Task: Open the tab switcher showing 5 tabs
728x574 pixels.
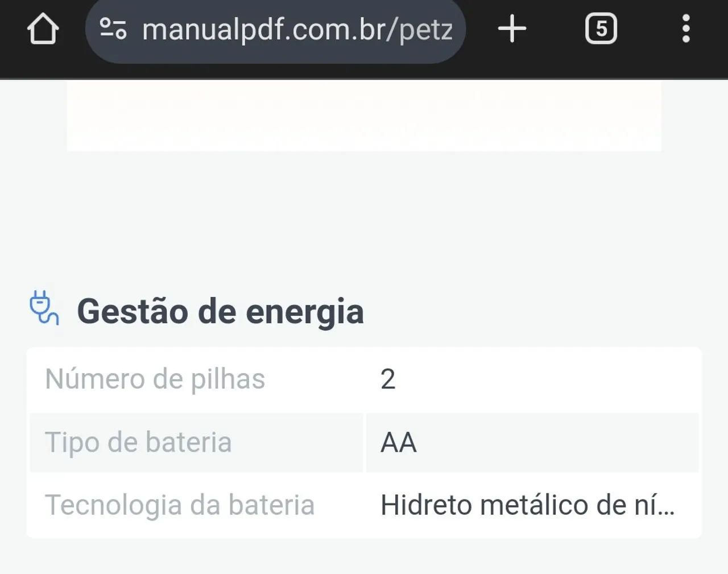Action: coord(601,28)
